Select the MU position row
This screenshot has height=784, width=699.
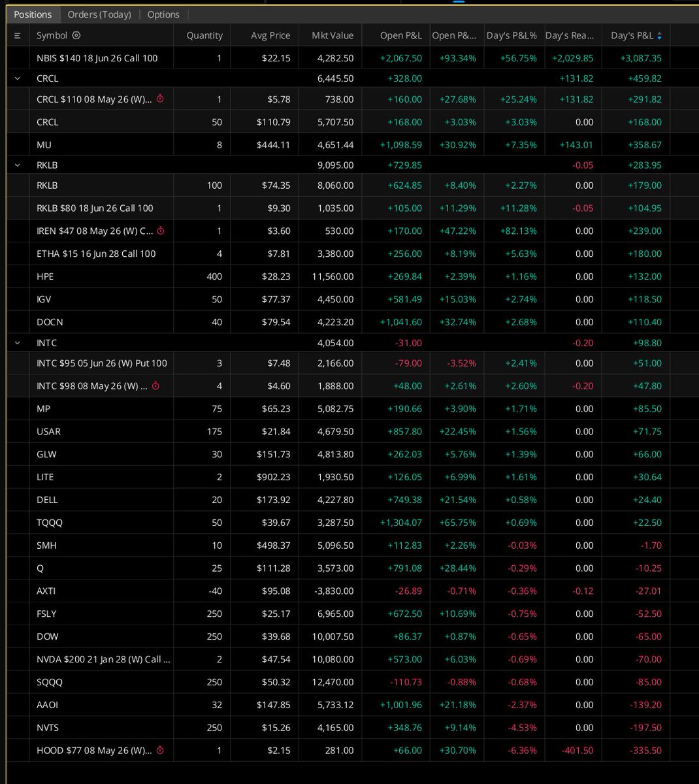point(353,145)
